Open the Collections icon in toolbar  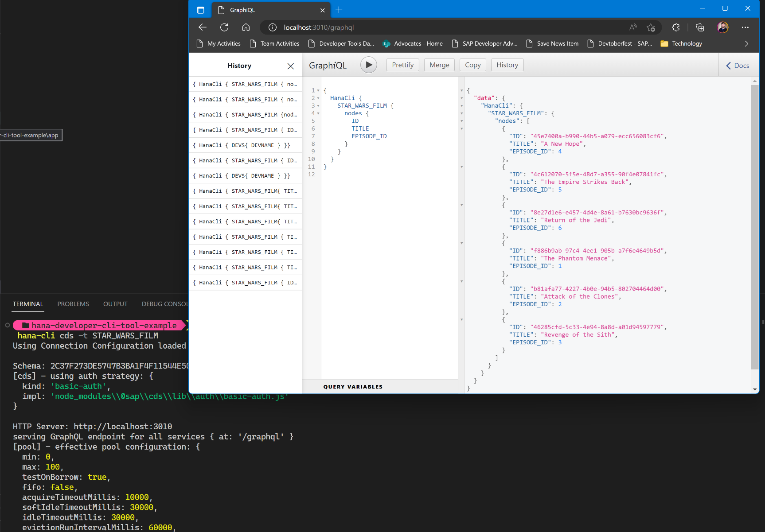[x=700, y=27]
